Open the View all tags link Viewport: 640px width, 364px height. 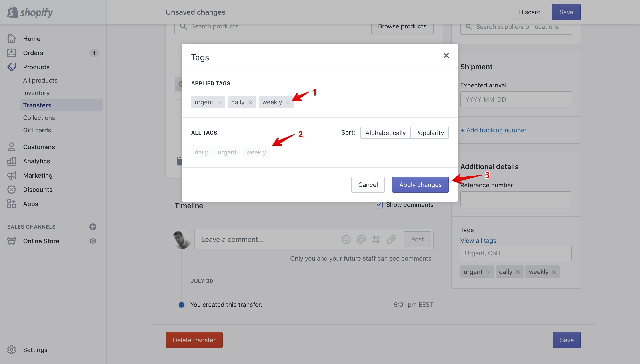click(478, 241)
